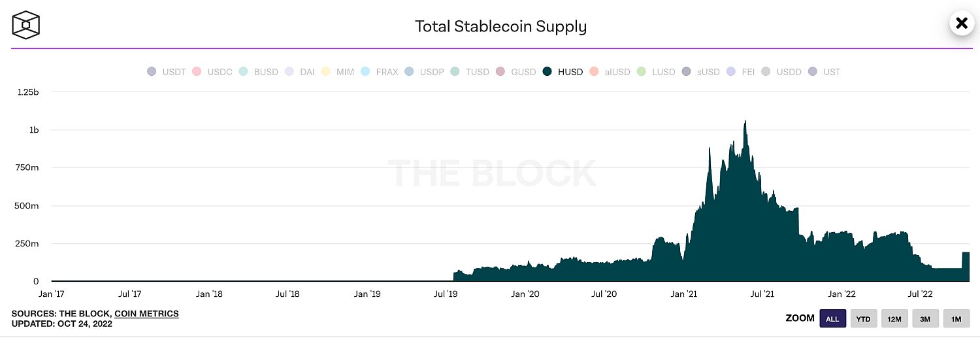Screen dimensions: 980x338
Task: Click the chart peak near mid-2021
Action: pyautogui.click(x=745, y=122)
